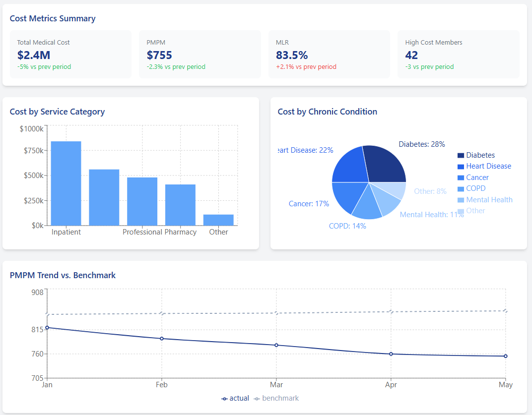Click the MLR 83.5% value

[292, 55]
